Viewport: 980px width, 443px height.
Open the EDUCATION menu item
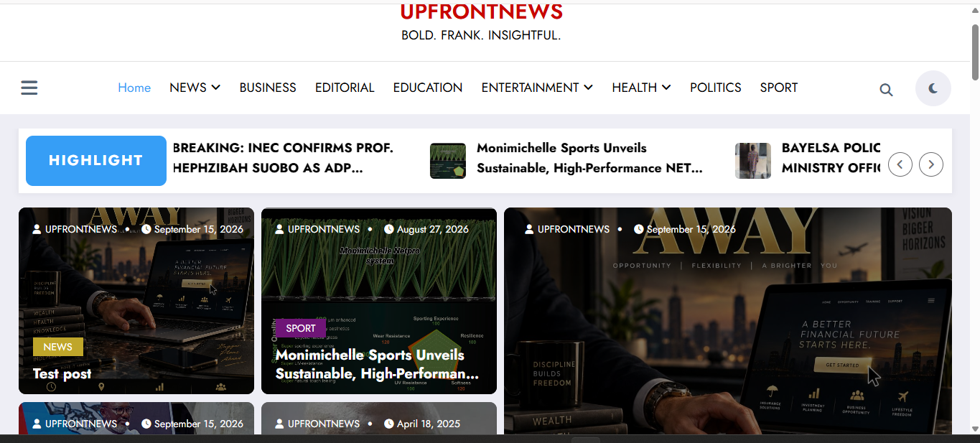[x=428, y=88]
